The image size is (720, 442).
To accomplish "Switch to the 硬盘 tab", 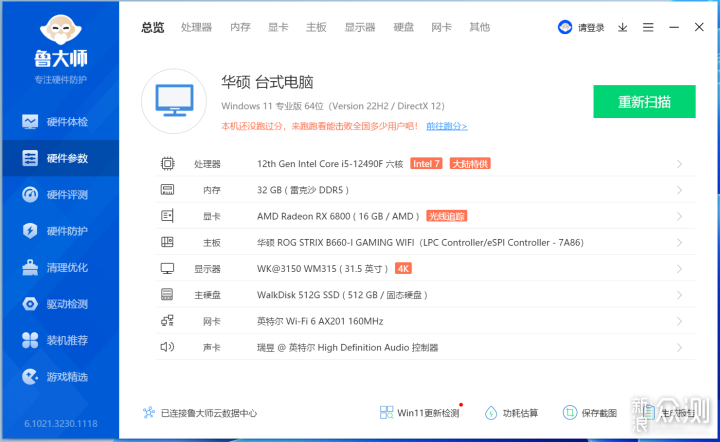I will (x=404, y=28).
